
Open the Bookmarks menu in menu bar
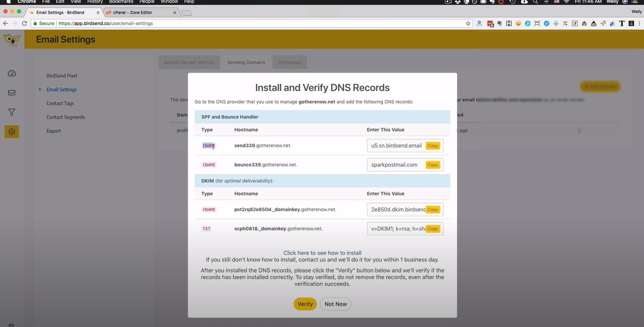point(121,2)
